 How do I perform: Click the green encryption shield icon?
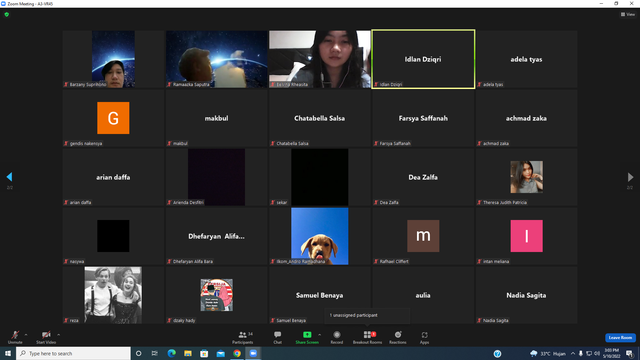coord(7,14)
